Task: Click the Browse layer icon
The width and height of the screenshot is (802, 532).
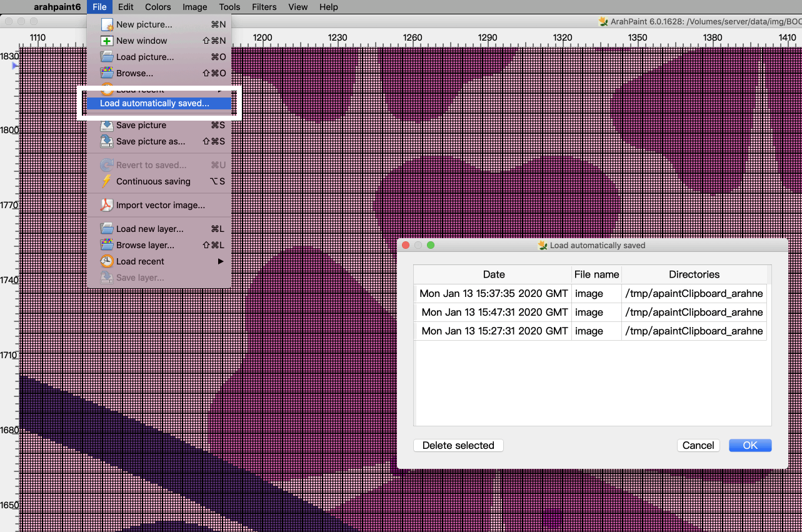Action: 107,245
